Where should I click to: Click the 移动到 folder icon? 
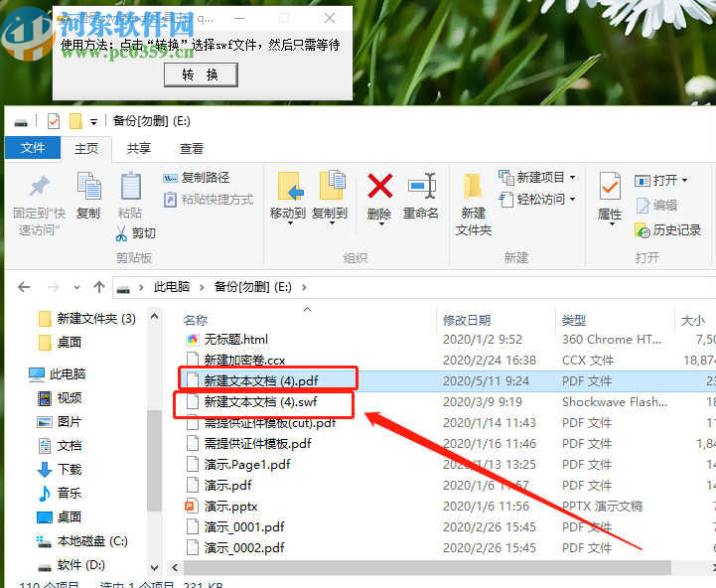tap(290, 186)
